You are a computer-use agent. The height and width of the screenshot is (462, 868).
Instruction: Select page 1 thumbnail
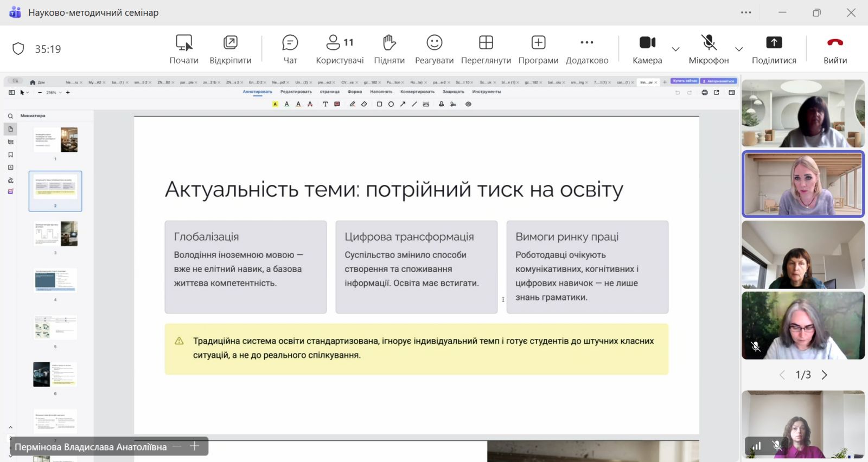(55, 140)
